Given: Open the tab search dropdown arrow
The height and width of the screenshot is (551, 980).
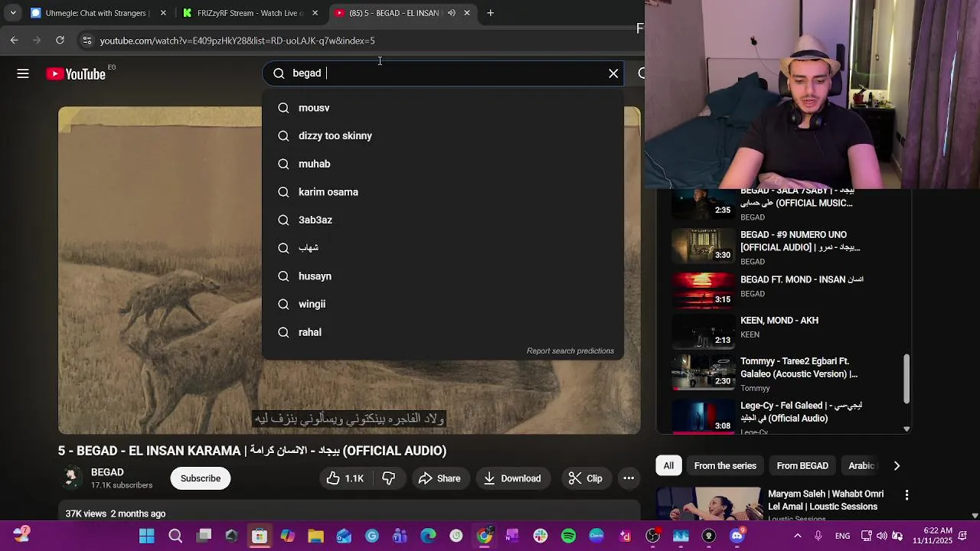Looking at the screenshot, I should [12, 13].
